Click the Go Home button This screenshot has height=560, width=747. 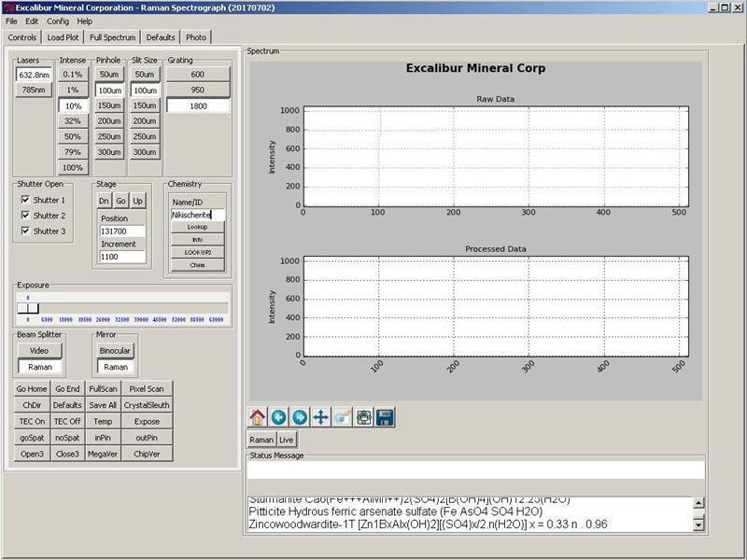pyautogui.click(x=32, y=388)
